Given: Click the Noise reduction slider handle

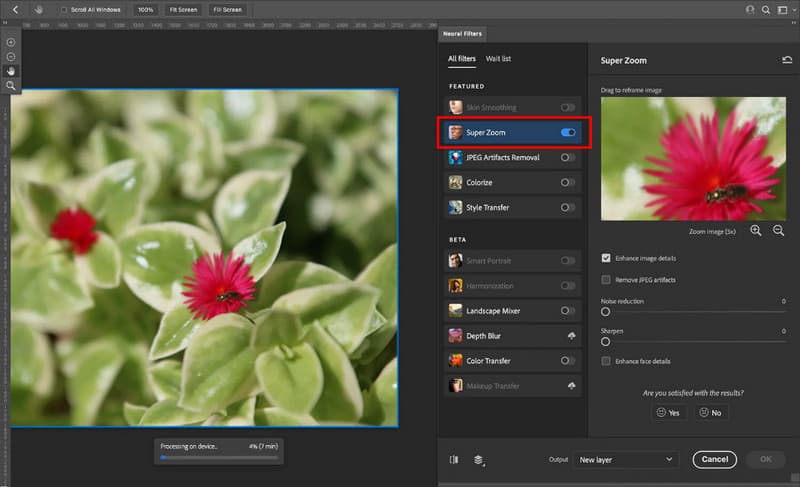Looking at the screenshot, I should tap(606, 312).
